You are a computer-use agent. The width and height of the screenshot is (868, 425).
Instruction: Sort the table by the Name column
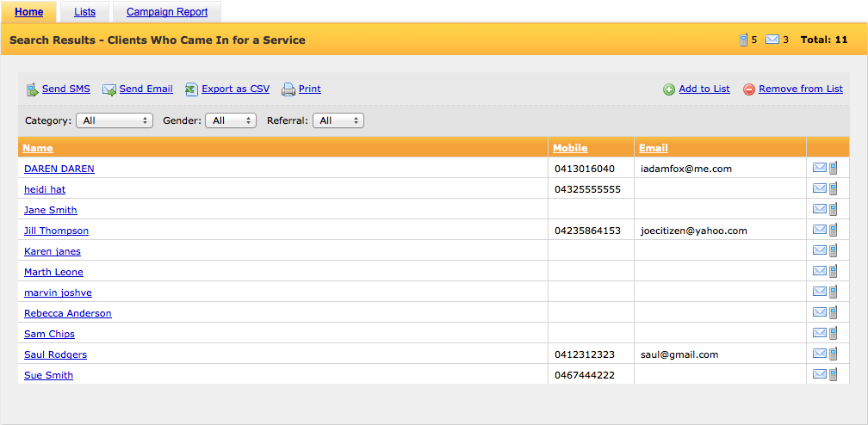pyautogui.click(x=38, y=148)
